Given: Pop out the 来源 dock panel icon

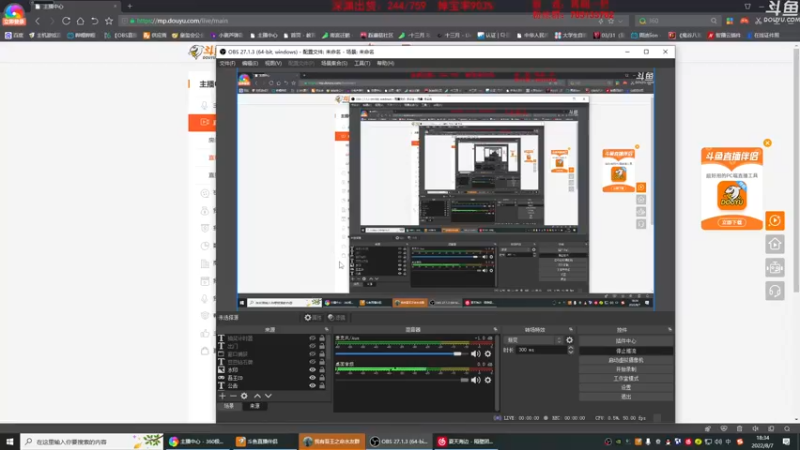Looking at the screenshot, I should click(x=327, y=330).
